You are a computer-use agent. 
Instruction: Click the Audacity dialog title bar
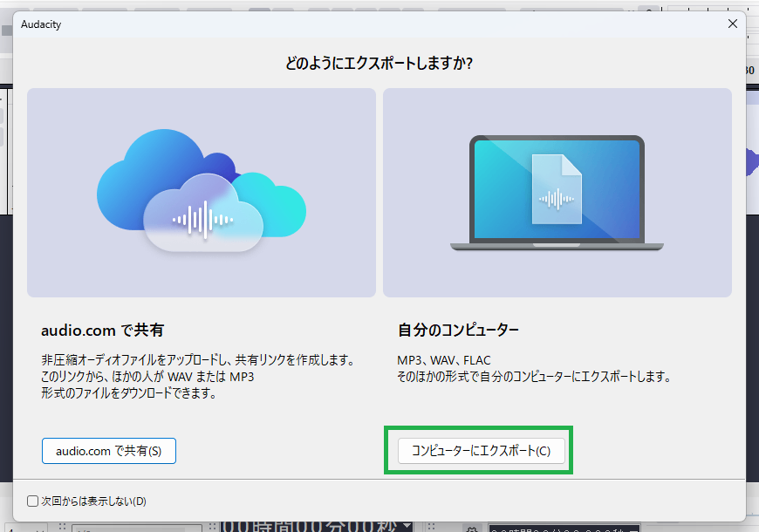click(349, 24)
